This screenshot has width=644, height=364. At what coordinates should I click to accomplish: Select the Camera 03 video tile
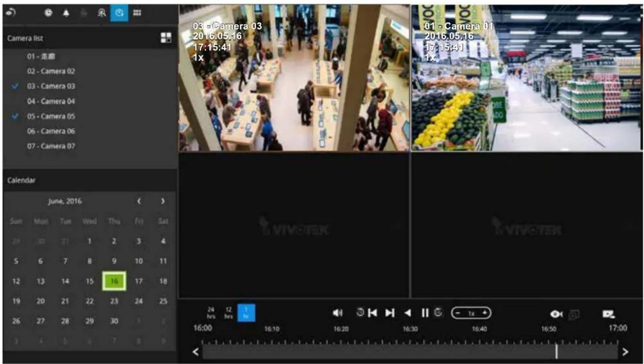tap(294, 78)
